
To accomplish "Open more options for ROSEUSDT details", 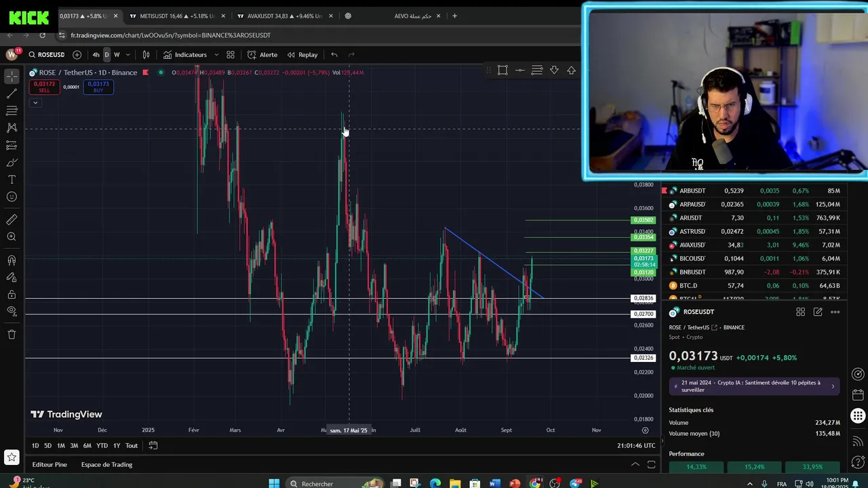I will point(835,312).
